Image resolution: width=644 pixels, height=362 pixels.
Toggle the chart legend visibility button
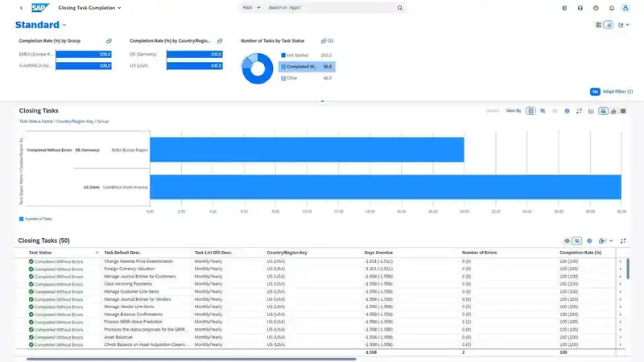tap(531, 110)
